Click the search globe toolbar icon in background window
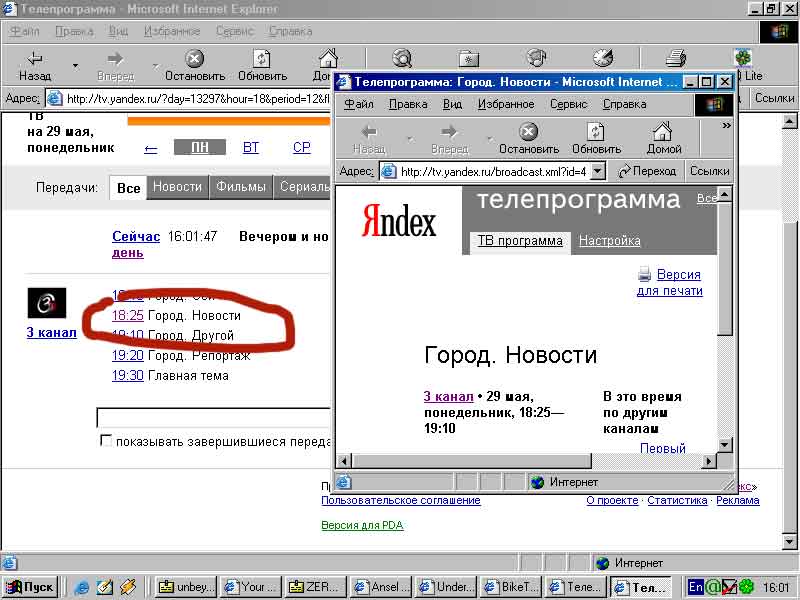The image size is (800, 600). coord(402,58)
